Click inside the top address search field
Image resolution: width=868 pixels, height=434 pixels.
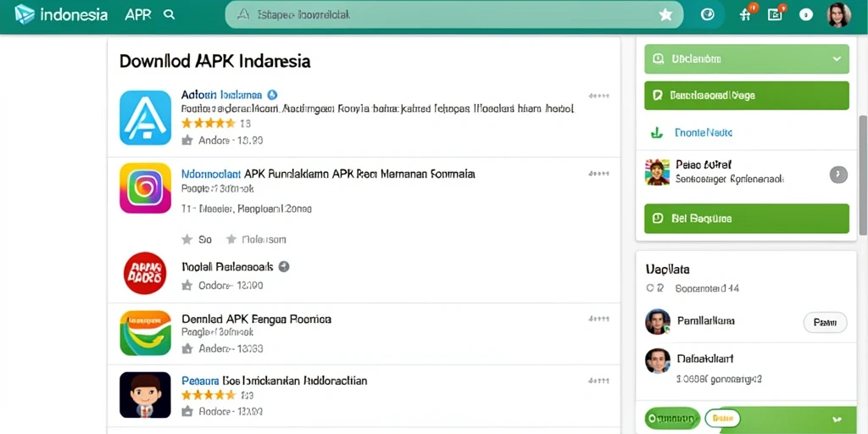click(x=454, y=15)
